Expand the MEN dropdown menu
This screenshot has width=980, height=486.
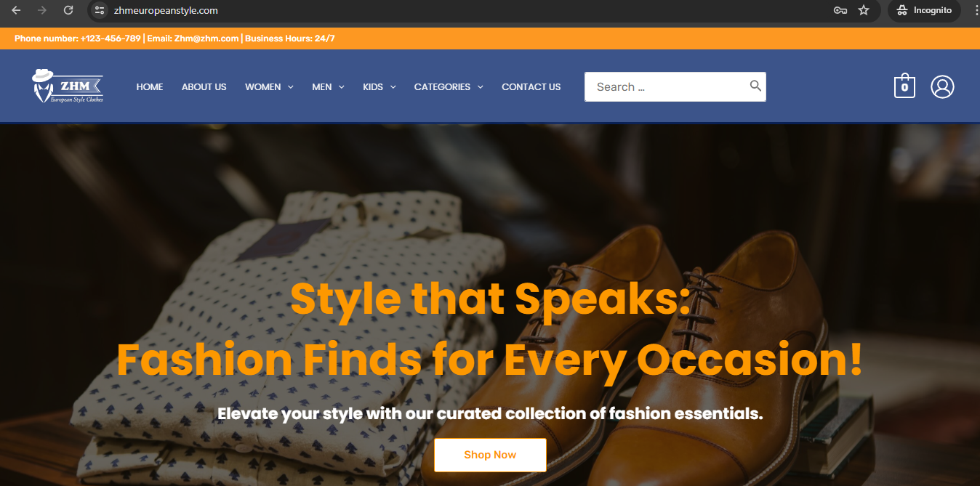[x=328, y=86]
